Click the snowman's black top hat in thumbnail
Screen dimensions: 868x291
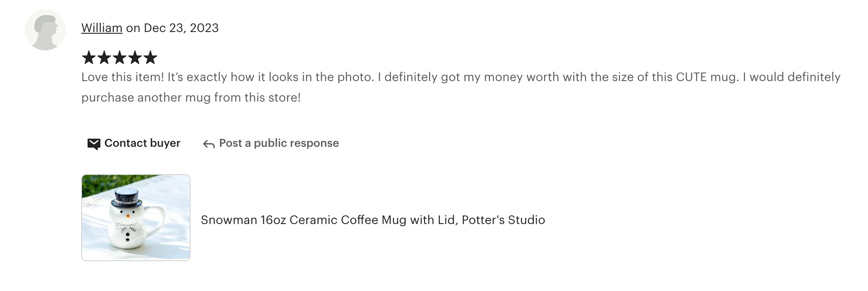click(126, 198)
